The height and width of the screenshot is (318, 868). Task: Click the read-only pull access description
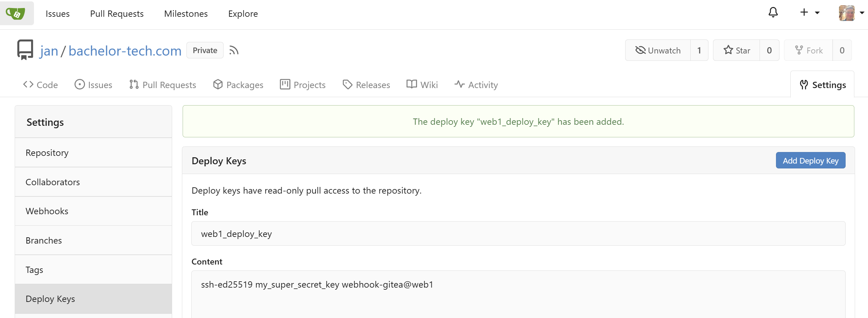click(306, 190)
